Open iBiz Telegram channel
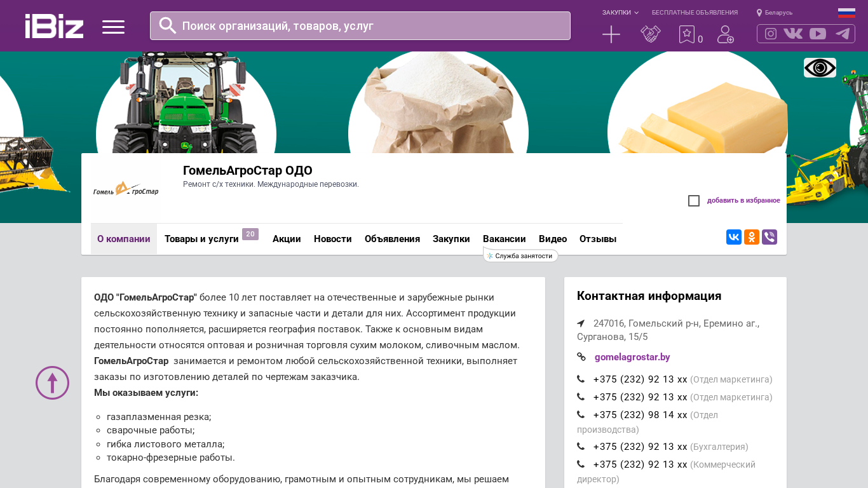This screenshot has height=488, width=868. point(843,34)
